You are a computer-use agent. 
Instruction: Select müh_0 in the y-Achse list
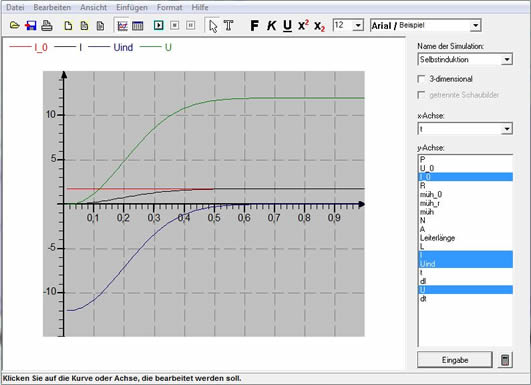(x=465, y=194)
